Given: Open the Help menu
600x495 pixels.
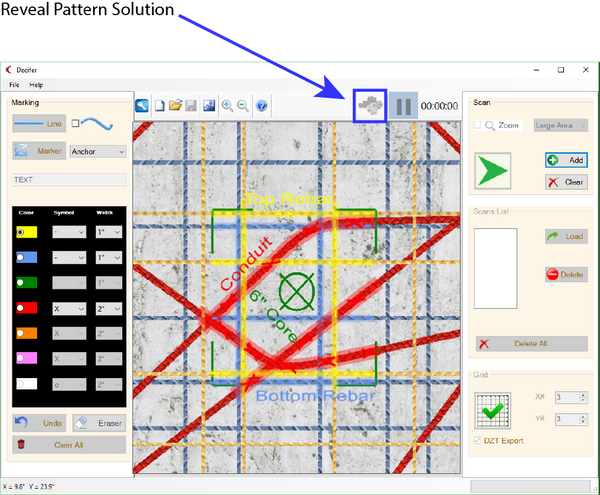Looking at the screenshot, I should click(x=36, y=85).
